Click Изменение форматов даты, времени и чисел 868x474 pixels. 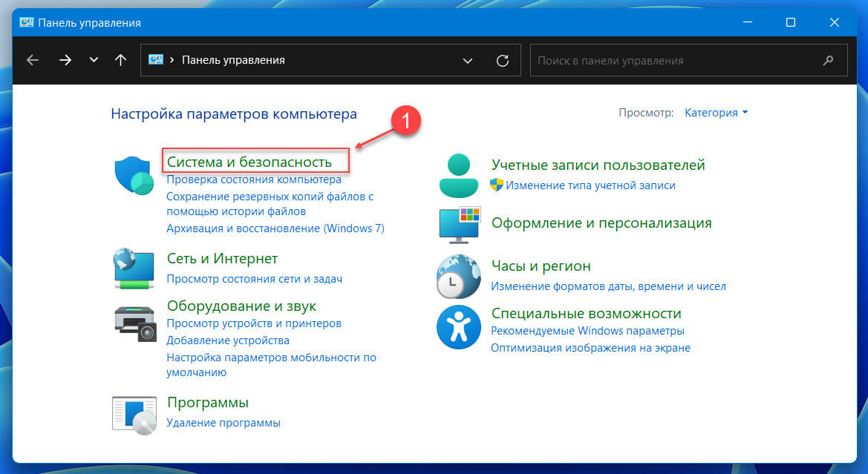(608, 286)
